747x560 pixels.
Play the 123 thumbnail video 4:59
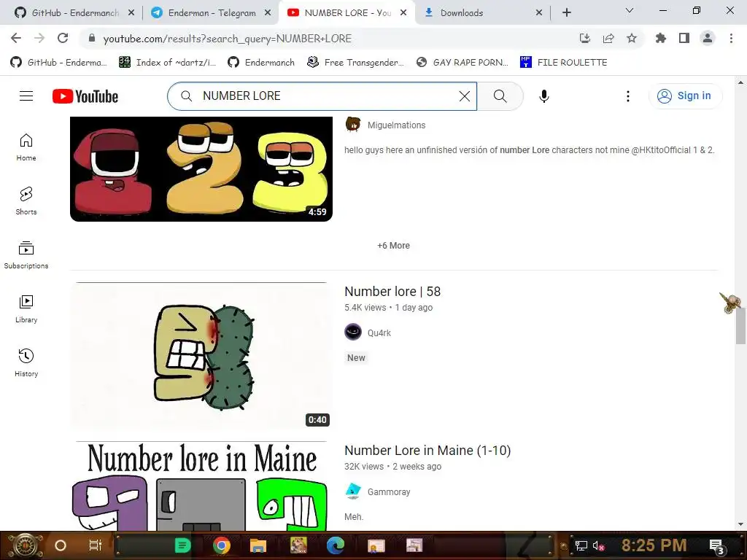point(201,169)
